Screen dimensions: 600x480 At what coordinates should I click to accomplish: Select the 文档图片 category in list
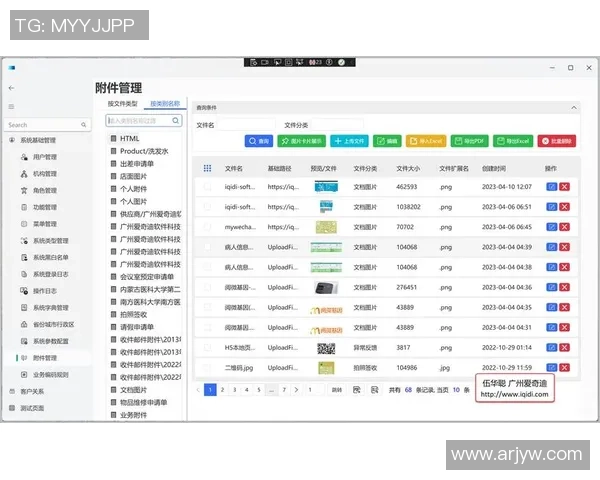tap(134, 390)
